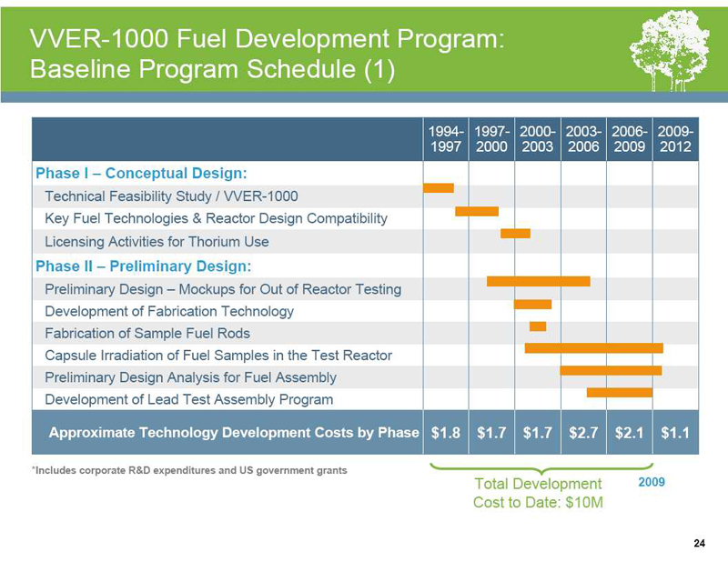The width and height of the screenshot is (728, 562).
Task: Select the 2003-2006 column header
Action: pos(582,139)
